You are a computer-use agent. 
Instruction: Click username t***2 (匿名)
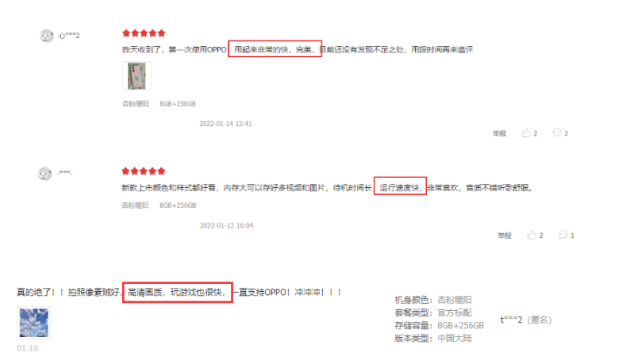click(x=526, y=320)
